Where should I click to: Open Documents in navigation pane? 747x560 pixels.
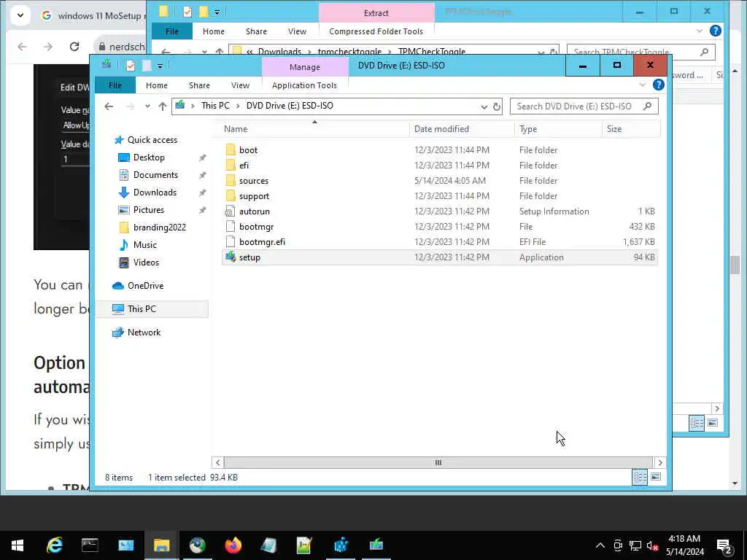pyautogui.click(x=155, y=175)
